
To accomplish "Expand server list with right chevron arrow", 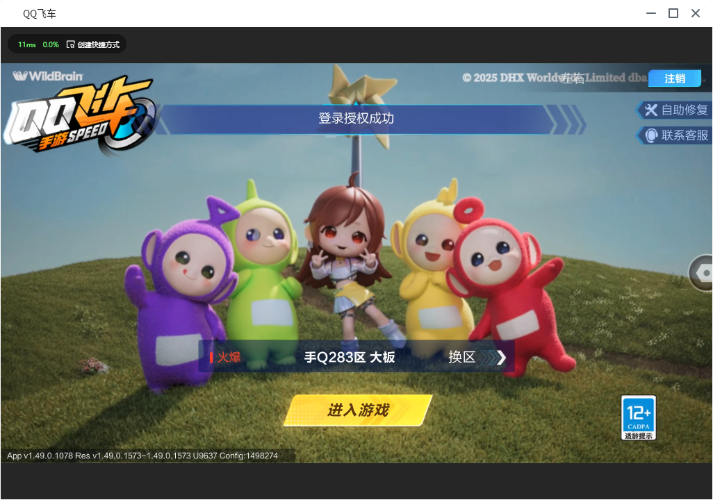I will (501, 357).
